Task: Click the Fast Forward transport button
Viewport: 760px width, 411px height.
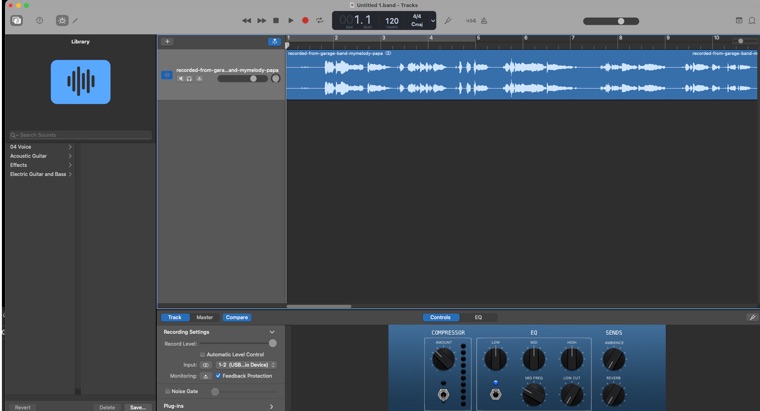Action: 262,20
